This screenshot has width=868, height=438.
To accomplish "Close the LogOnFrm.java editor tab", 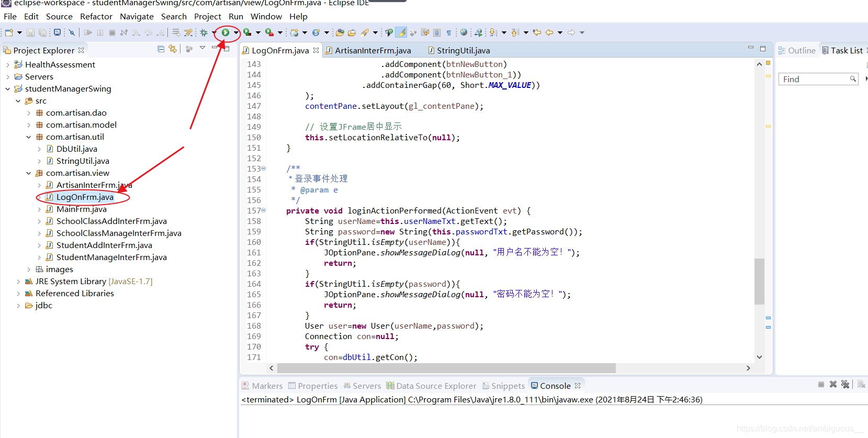I will pyautogui.click(x=316, y=50).
